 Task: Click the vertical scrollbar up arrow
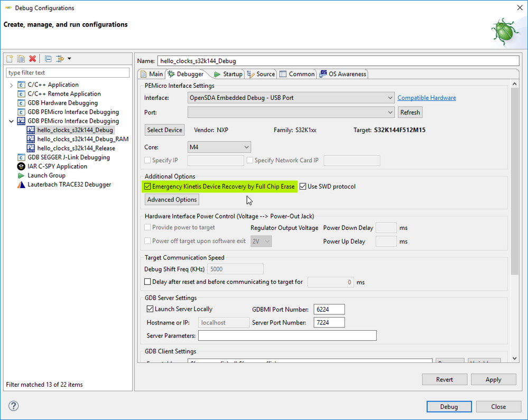click(x=515, y=83)
